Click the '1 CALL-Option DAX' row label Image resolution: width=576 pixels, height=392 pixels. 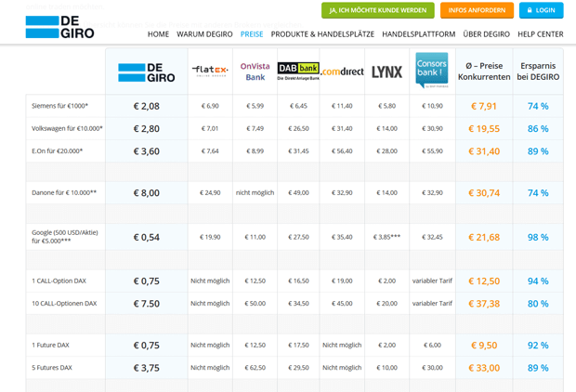coord(59,281)
